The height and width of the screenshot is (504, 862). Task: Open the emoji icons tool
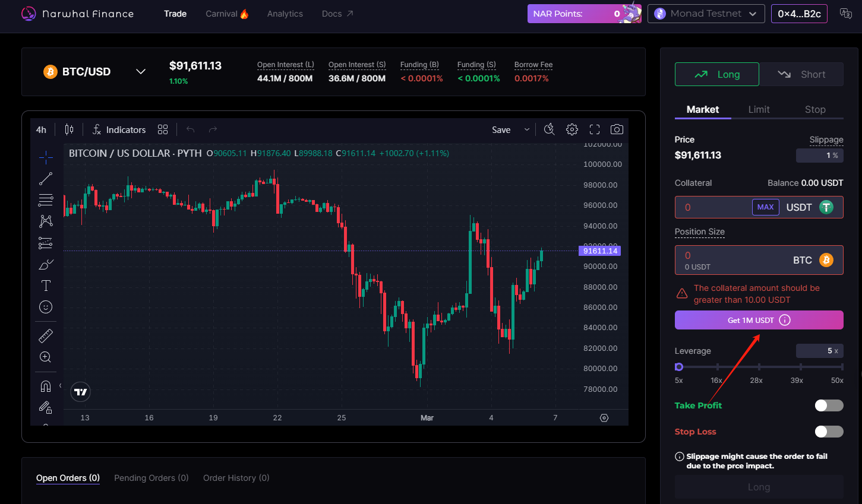tap(46, 307)
